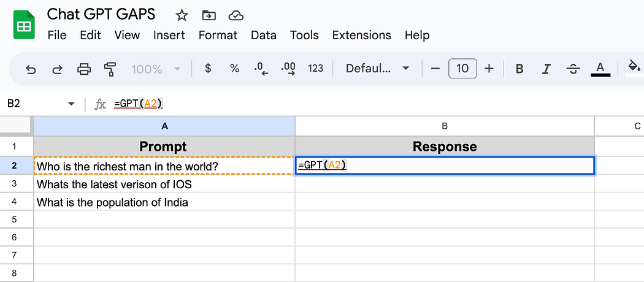Print the spreadsheet with printer icon
The height and width of the screenshot is (282, 644).
click(84, 69)
